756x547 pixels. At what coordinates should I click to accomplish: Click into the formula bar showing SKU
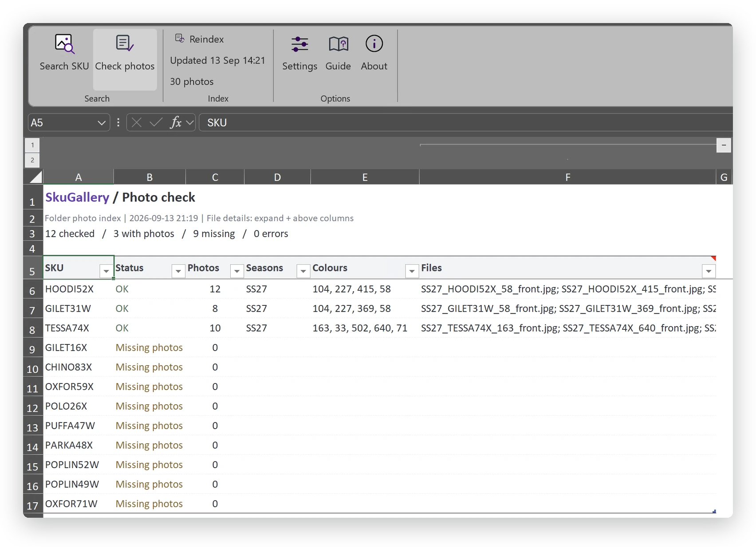[466, 123]
